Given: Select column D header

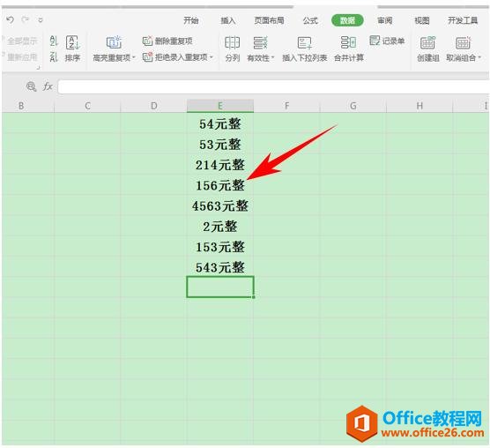Looking at the screenshot, I should pos(153,106).
